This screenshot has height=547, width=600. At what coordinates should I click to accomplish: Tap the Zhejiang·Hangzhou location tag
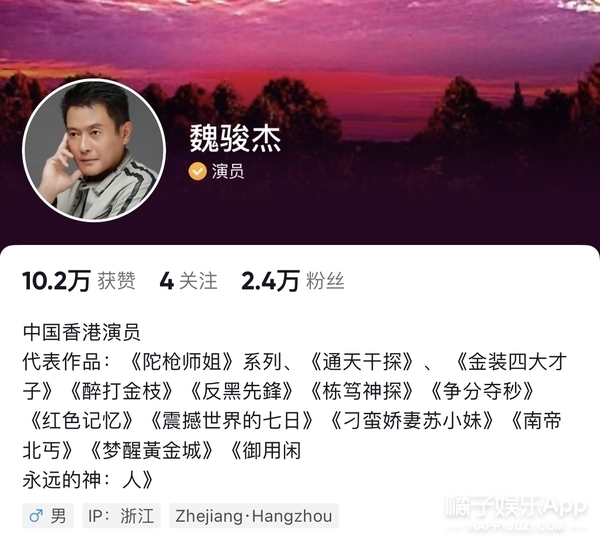(254, 516)
